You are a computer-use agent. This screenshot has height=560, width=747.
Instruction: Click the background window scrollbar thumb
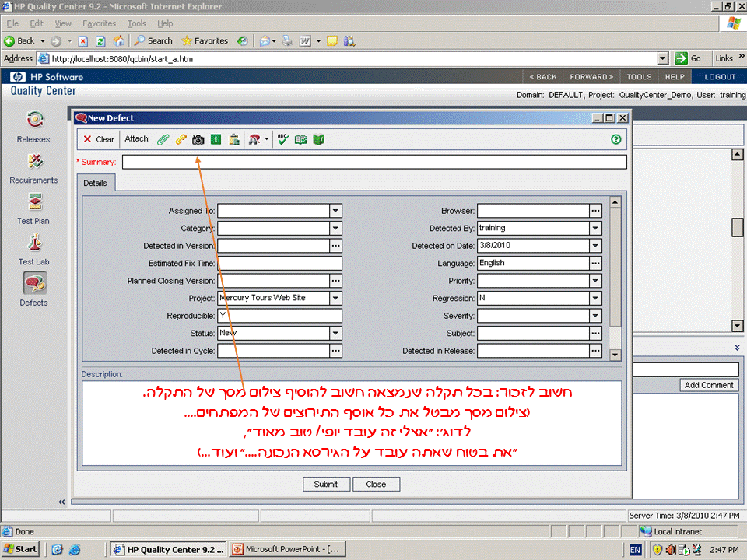[x=737, y=227]
